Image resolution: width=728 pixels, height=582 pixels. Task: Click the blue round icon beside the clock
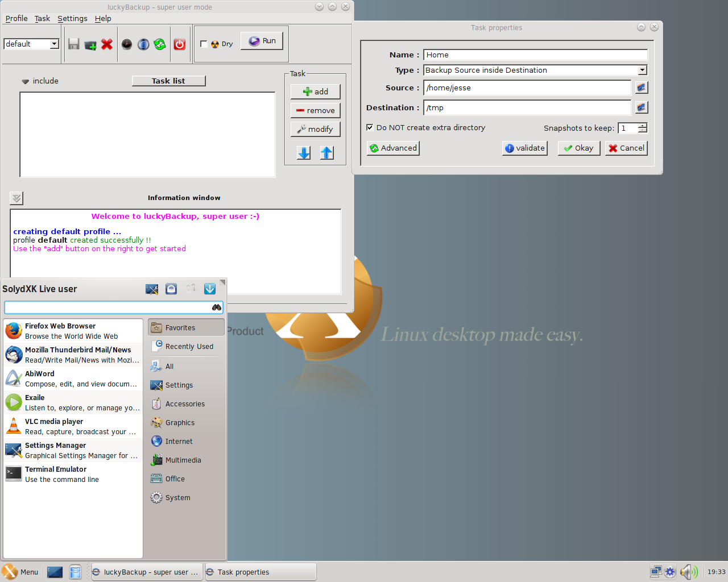[x=143, y=44]
